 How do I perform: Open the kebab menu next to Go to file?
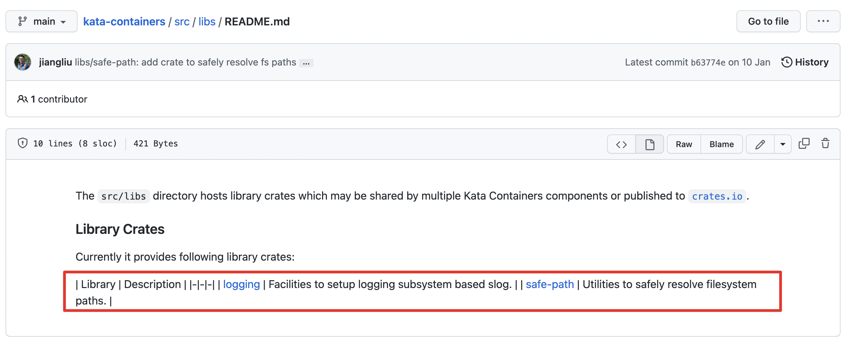823,21
